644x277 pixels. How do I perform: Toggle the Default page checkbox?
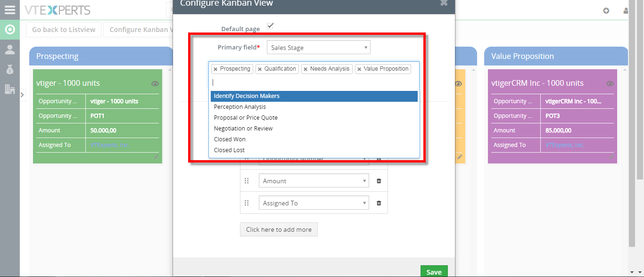pos(270,25)
